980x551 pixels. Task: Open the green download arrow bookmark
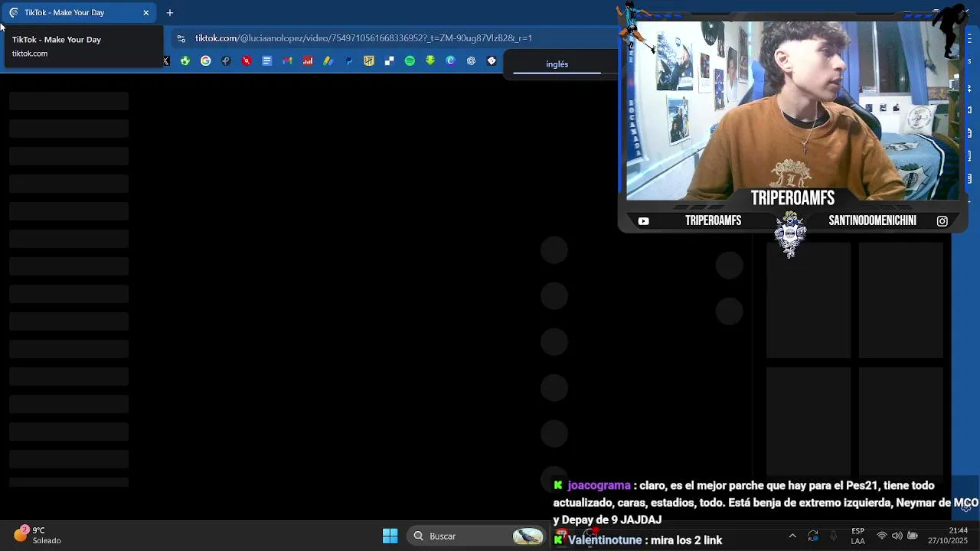pyautogui.click(x=430, y=61)
